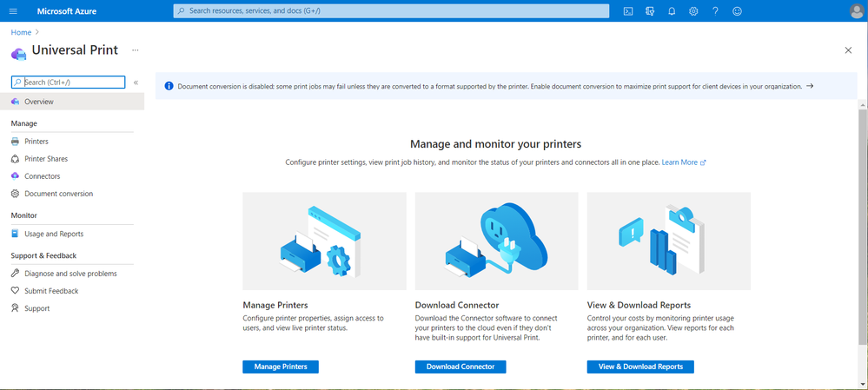Click the Usage and Reports icon
Screen dimensions: 868x390
point(15,234)
